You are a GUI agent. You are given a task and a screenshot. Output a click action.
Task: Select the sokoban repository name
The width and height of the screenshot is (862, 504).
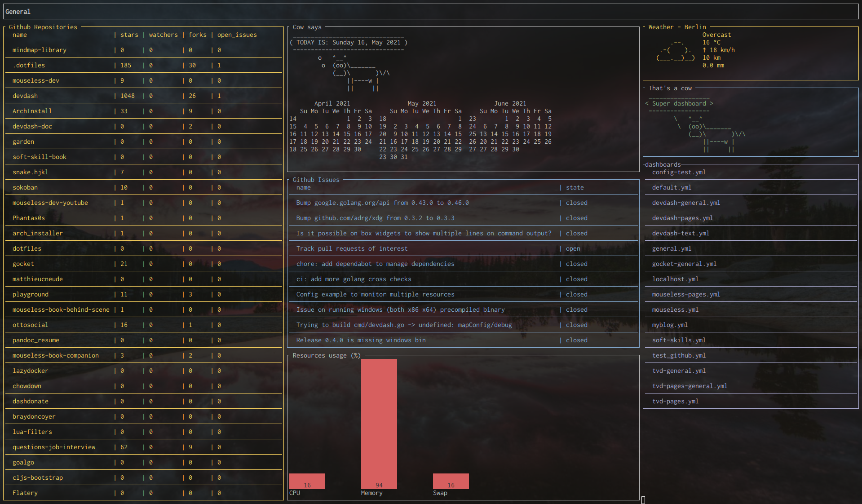25,187
